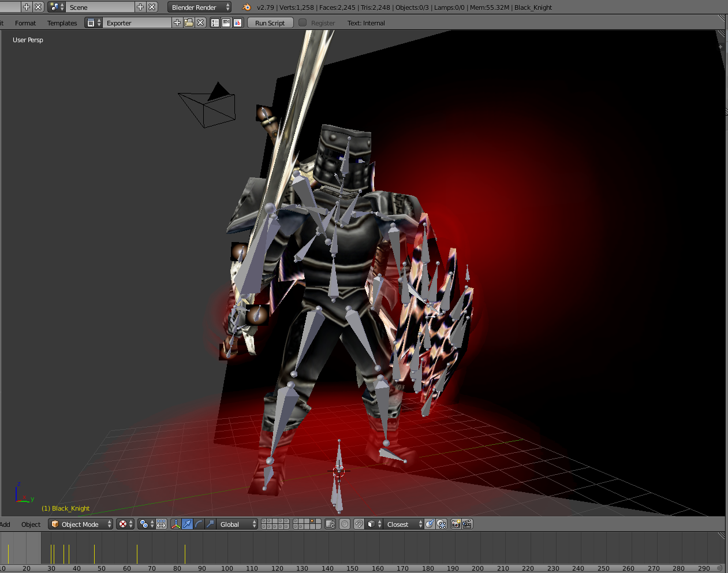
Task: Open the snap element type selector
Action: (374, 524)
